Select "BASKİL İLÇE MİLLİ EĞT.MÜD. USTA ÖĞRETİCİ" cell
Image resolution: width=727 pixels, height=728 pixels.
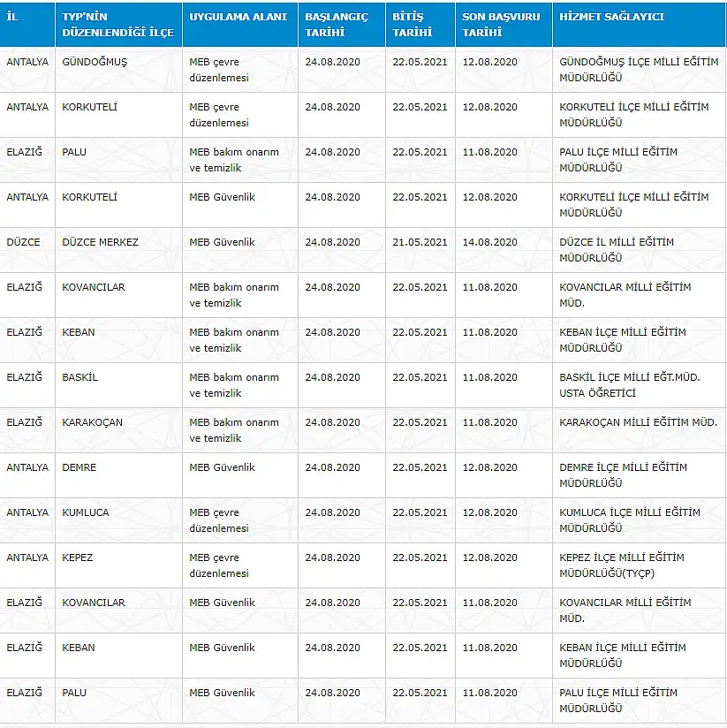coord(639,385)
